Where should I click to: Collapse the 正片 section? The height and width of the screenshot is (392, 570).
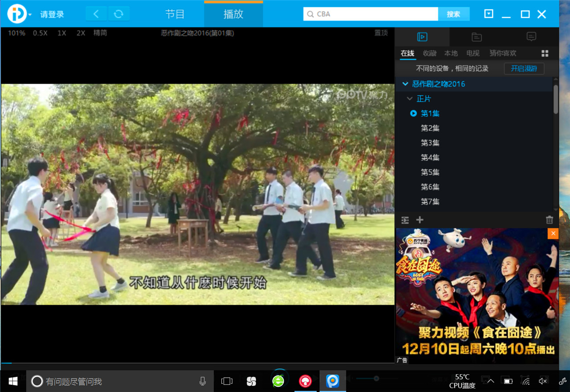[410, 99]
